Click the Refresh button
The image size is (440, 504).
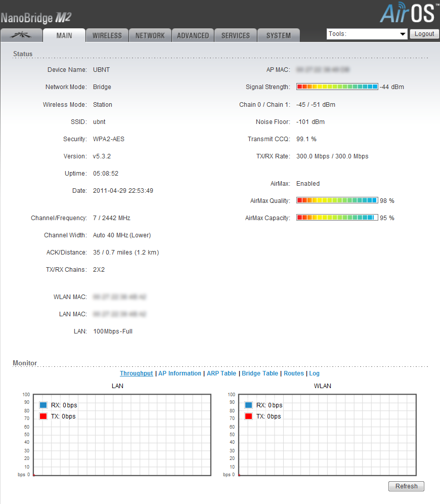tap(406, 486)
